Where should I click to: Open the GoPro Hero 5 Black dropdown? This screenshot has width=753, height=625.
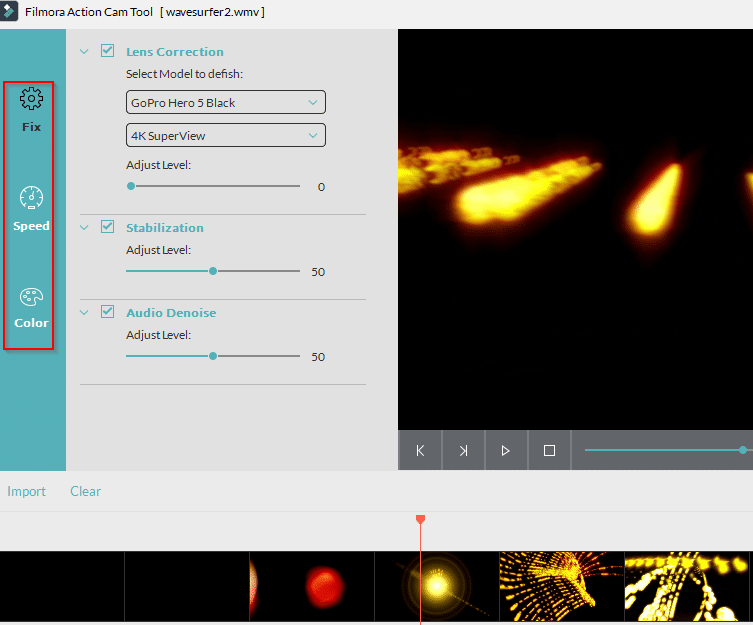226,102
